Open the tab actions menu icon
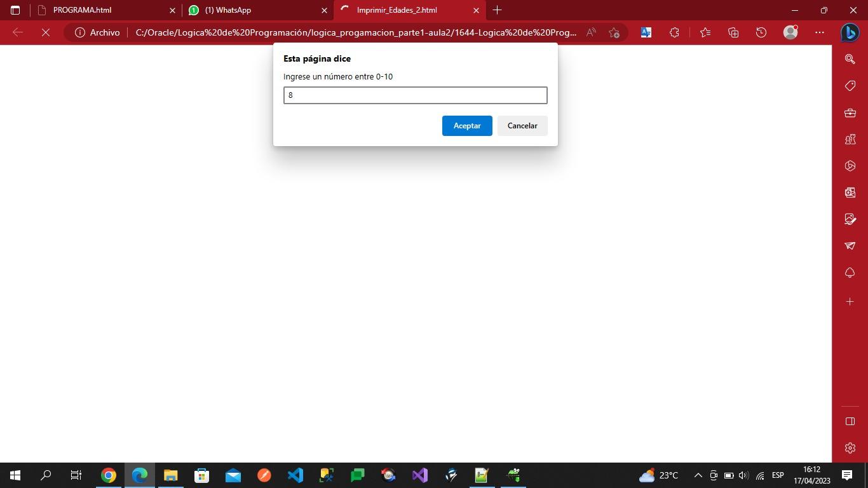The image size is (868, 488). click(x=15, y=10)
